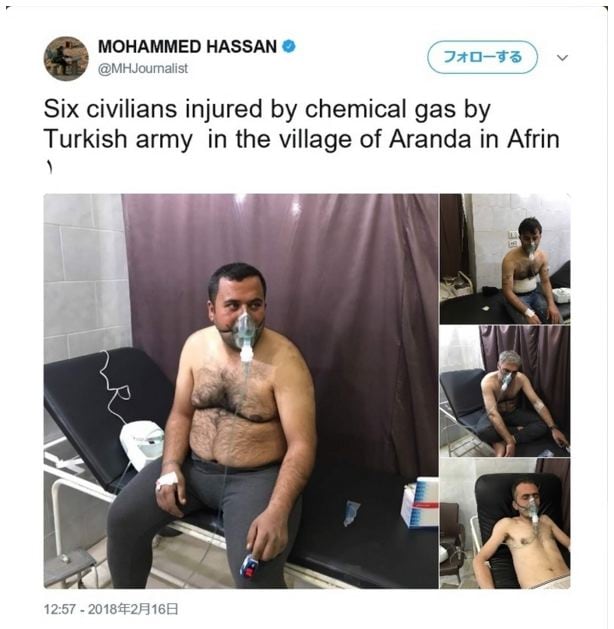This screenshot has height=629, width=614.
Task: Open the small photo of man lying down
Action: [x=505, y=523]
